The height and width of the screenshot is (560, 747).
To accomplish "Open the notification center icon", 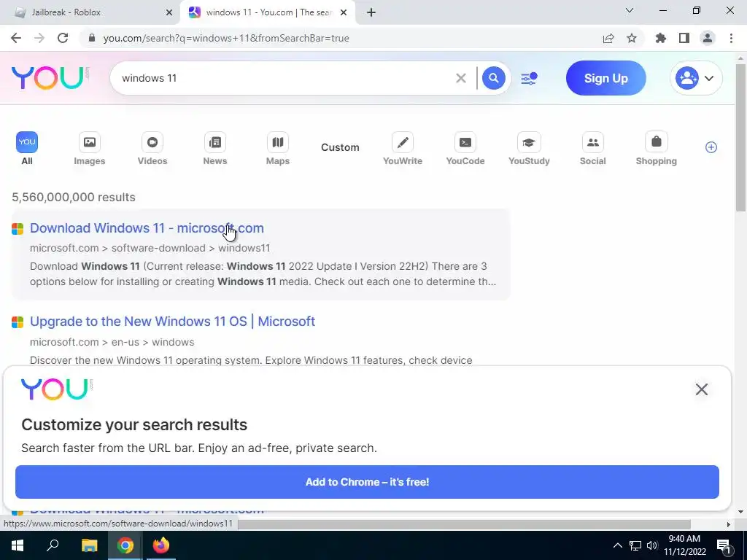I will pyautogui.click(x=724, y=545).
